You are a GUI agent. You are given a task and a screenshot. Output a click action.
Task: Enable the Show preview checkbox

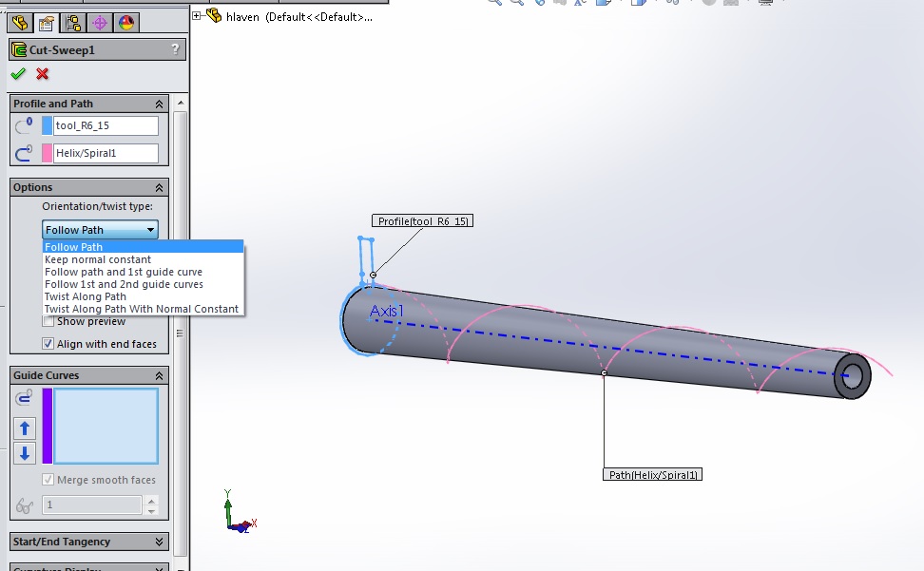tap(48, 321)
